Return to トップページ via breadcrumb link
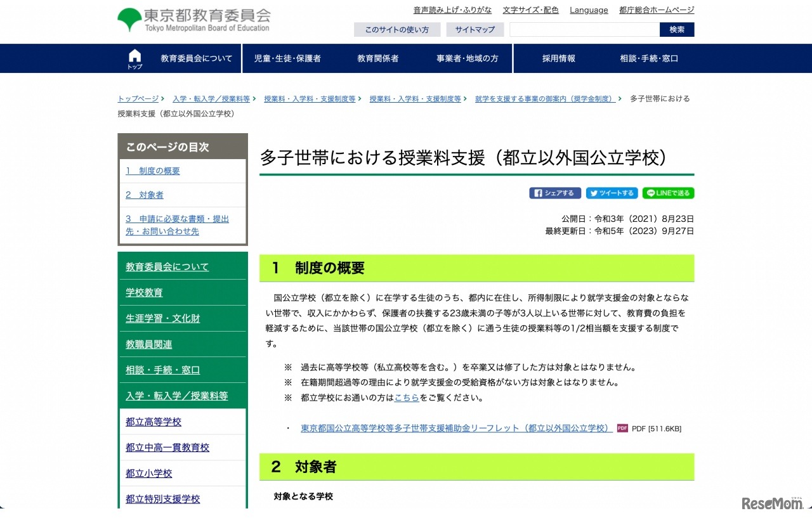This screenshot has height=518, width=812. [136, 98]
